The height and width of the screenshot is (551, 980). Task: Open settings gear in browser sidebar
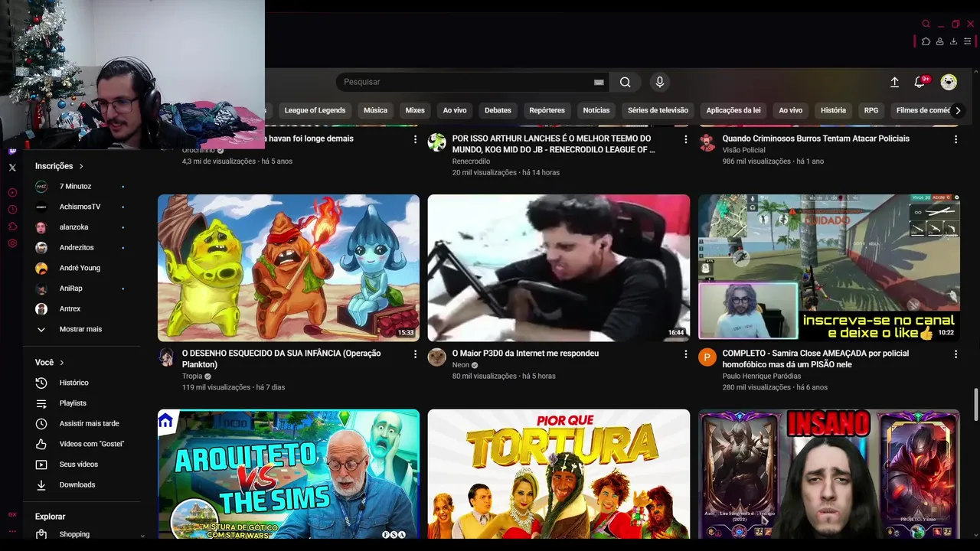[12, 243]
